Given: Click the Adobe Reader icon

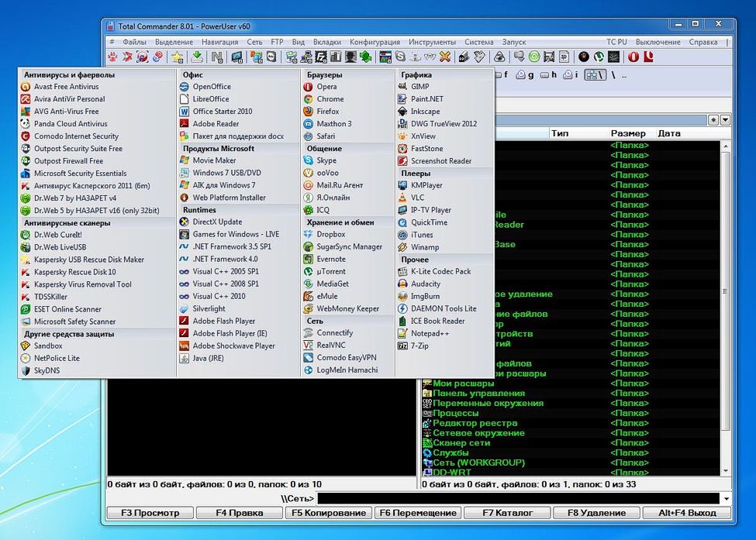Looking at the screenshot, I should tap(185, 124).
